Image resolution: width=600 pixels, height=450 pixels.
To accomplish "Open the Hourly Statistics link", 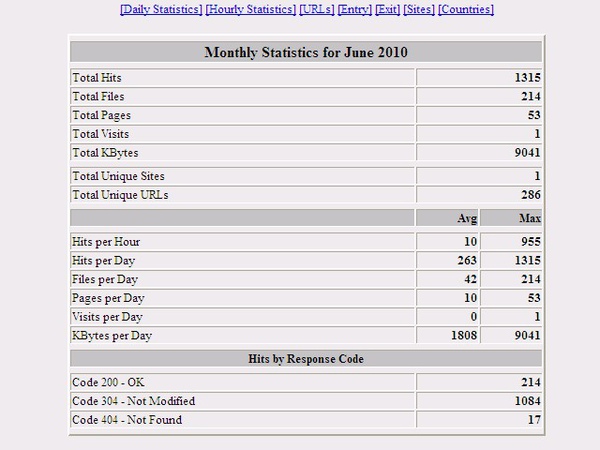I will (251, 9).
